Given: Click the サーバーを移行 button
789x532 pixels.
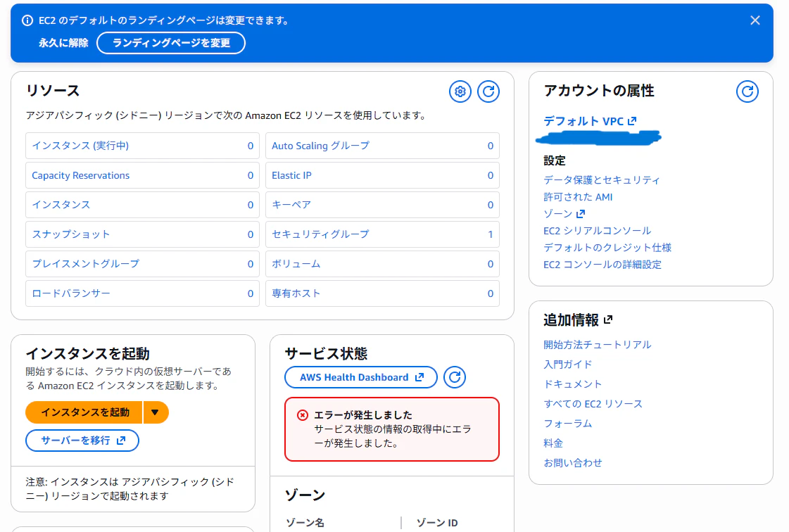Looking at the screenshot, I should pos(82,441).
